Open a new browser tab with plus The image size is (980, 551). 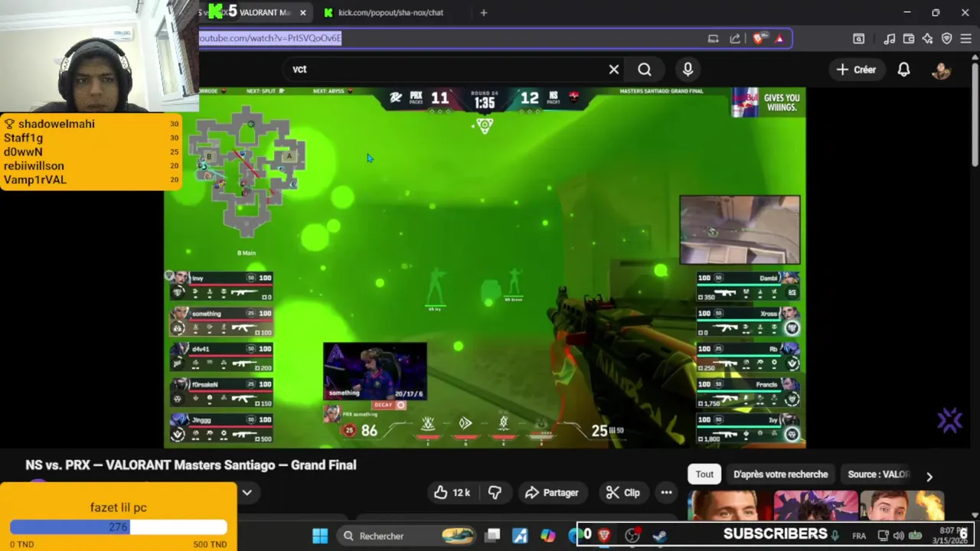(483, 12)
